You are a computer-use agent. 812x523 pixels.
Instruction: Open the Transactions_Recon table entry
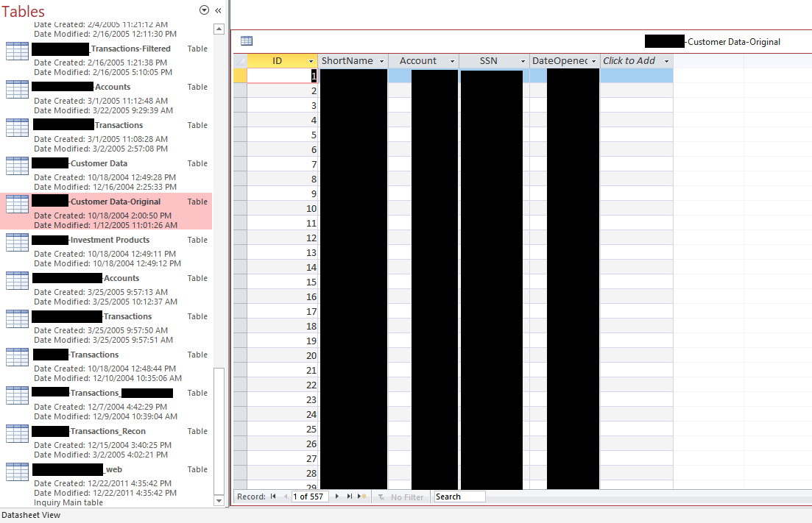[x=106, y=441]
